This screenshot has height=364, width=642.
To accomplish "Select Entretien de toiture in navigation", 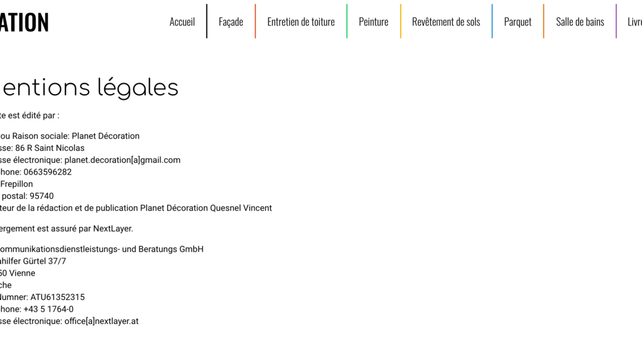I will point(301,21).
